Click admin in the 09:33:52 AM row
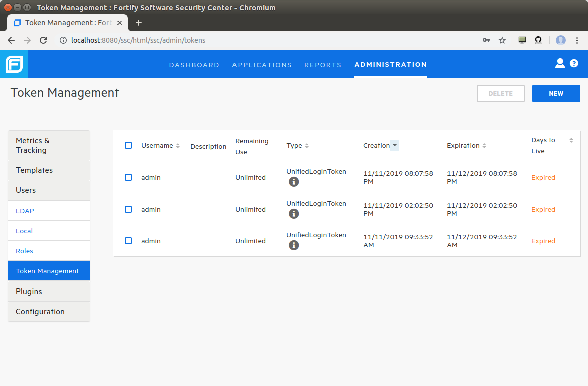 point(151,241)
